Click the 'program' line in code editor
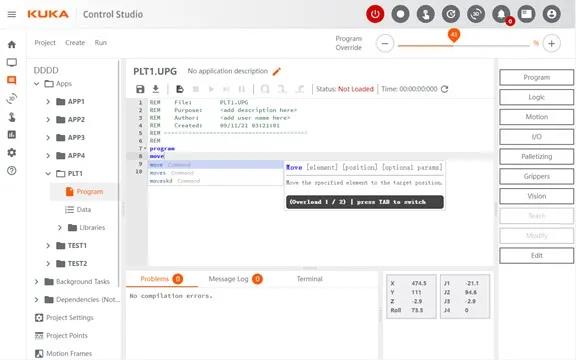The width and height of the screenshot is (576, 360). click(x=162, y=148)
